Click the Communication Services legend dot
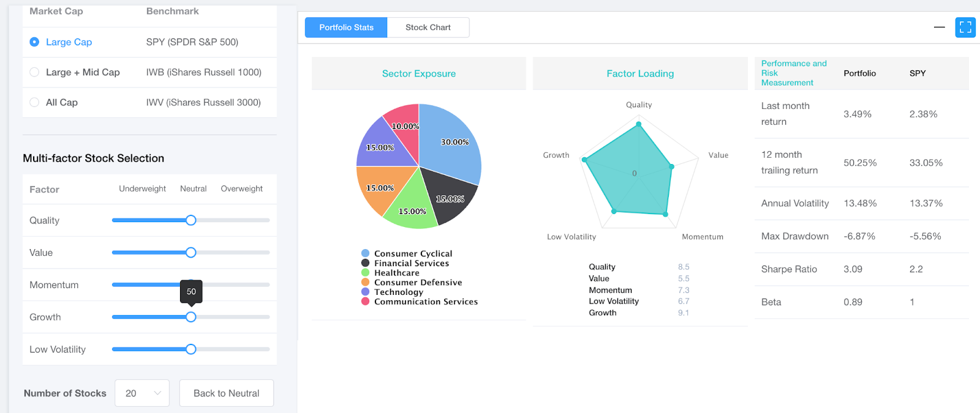This screenshot has height=413, width=980. pos(366,302)
